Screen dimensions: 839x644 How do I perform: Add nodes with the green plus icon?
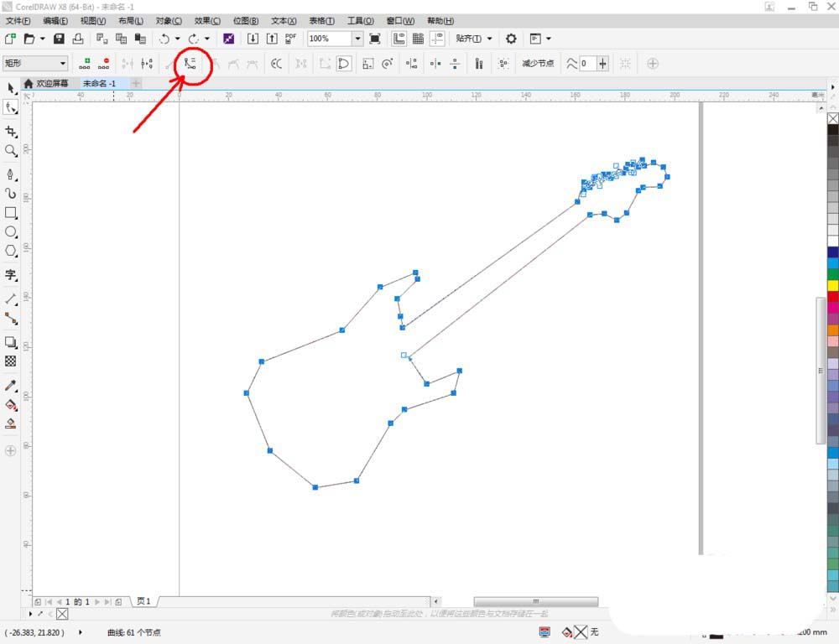[x=85, y=64]
